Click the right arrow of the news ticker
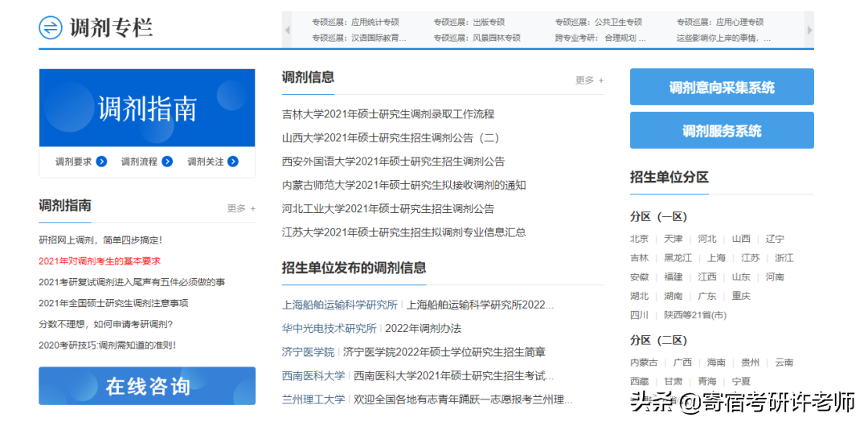The width and height of the screenshot is (868, 426). click(809, 30)
